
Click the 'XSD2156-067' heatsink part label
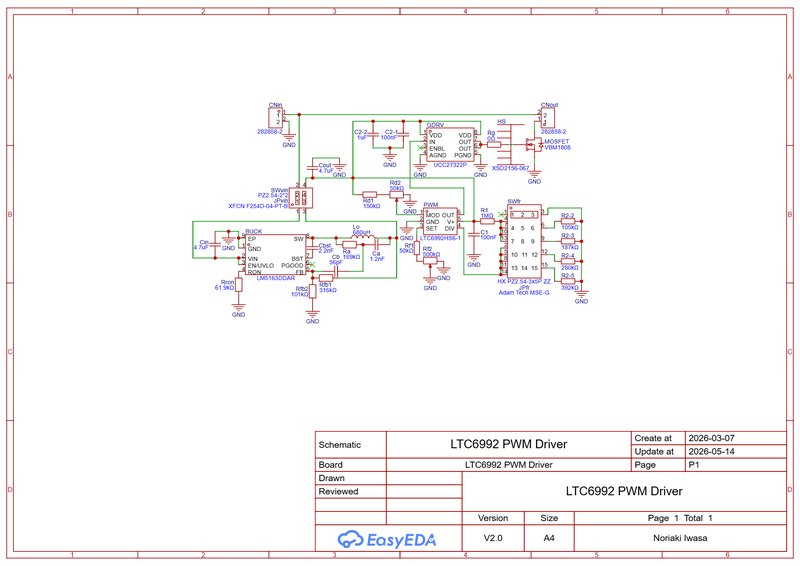[510, 168]
